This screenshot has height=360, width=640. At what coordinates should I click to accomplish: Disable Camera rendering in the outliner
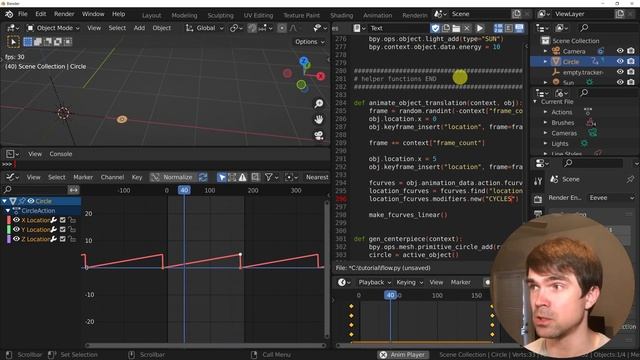[x=631, y=51]
